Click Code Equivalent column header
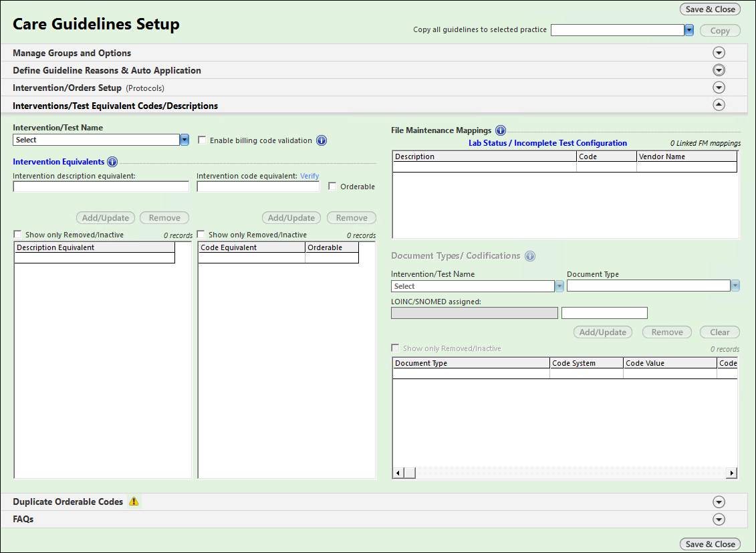Screen dimensions: 756x553 pyautogui.click(x=252, y=247)
